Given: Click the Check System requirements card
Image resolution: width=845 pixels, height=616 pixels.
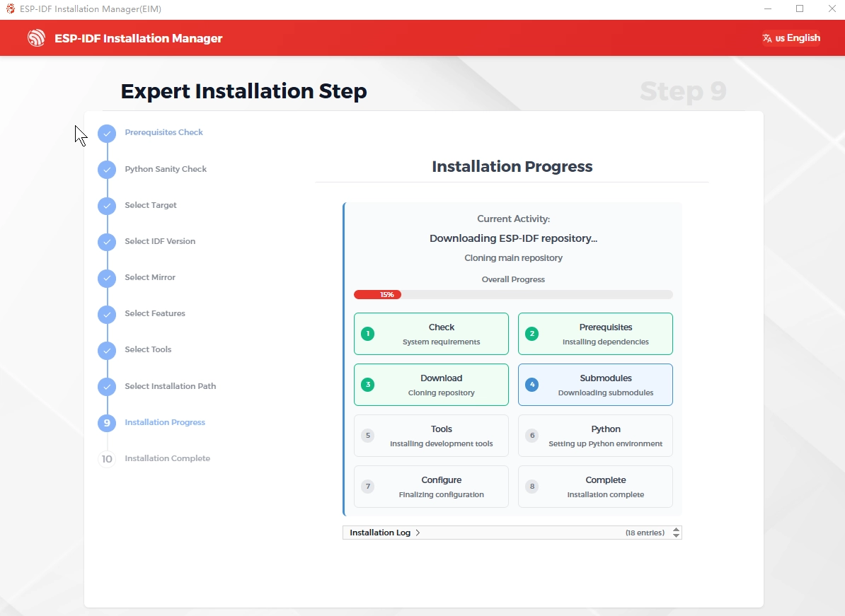Looking at the screenshot, I should point(431,334).
